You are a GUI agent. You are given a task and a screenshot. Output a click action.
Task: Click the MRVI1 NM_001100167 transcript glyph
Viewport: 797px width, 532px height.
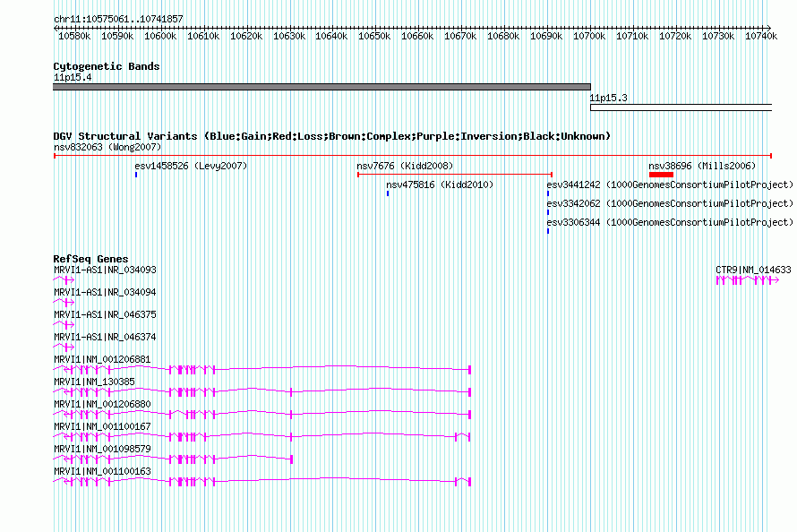pyautogui.click(x=262, y=436)
